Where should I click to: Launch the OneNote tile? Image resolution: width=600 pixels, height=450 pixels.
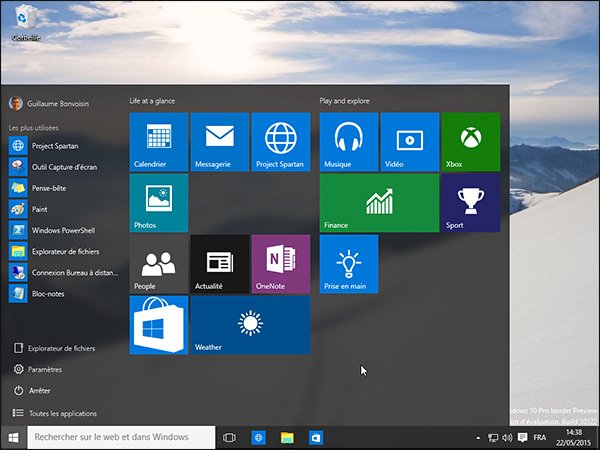[x=281, y=264]
